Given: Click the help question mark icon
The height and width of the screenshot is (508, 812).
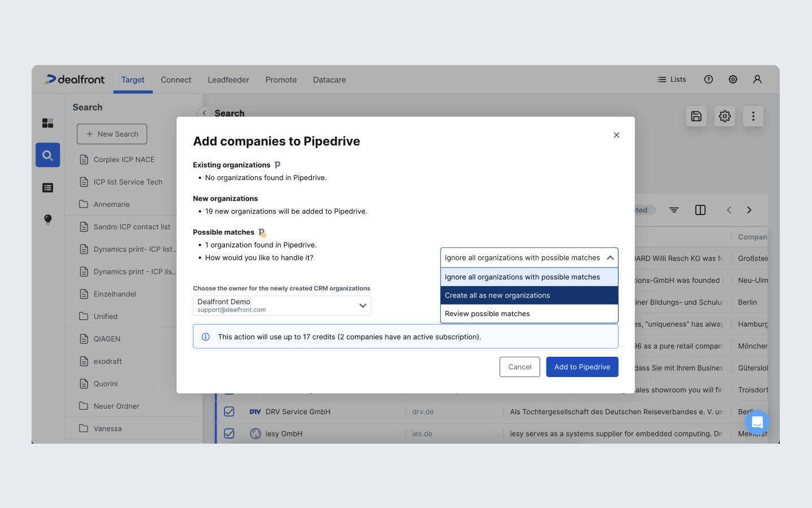Looking at the screenshot, I should [708, 80].
